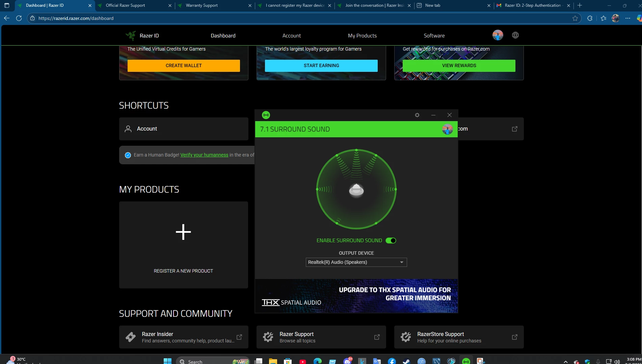642x364 pixels.
Task: Click the START EARNING button
Action: click(321, 65)
